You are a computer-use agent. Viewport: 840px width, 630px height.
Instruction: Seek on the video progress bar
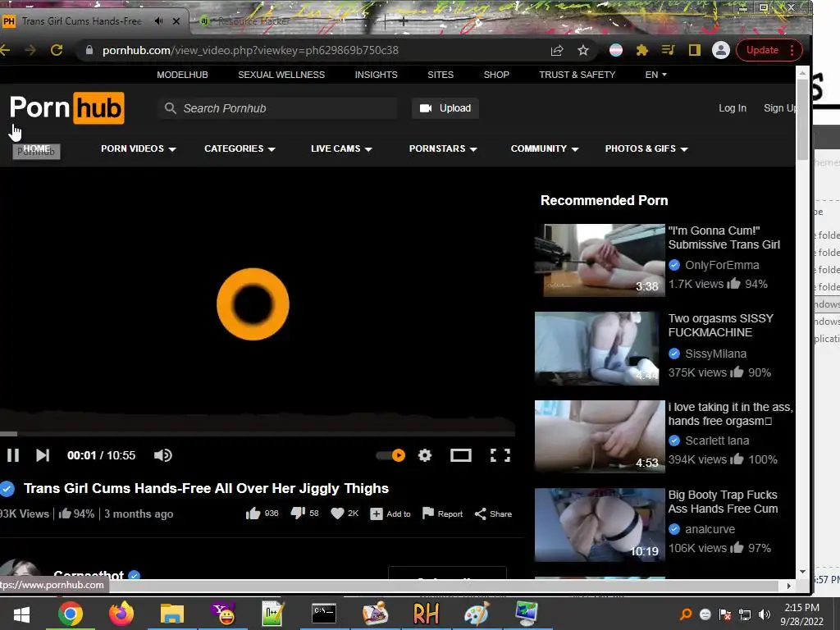(x=258, y=433)
